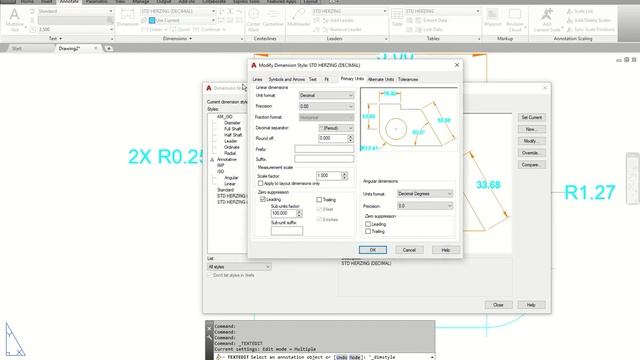Click Sync Scale Positions in the ribbon
The height and width of the screenshot is (360, 640).
coord(591,29)
